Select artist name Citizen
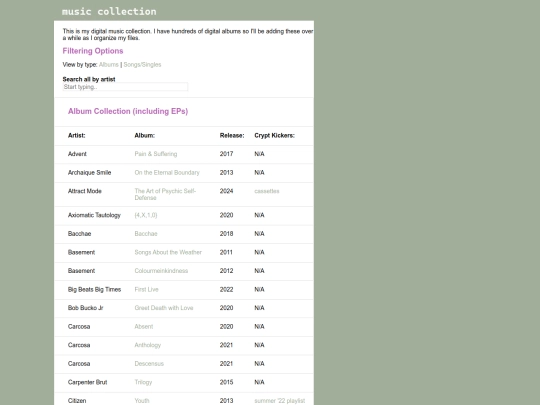 pyautogui.click(x=77, y=401)
